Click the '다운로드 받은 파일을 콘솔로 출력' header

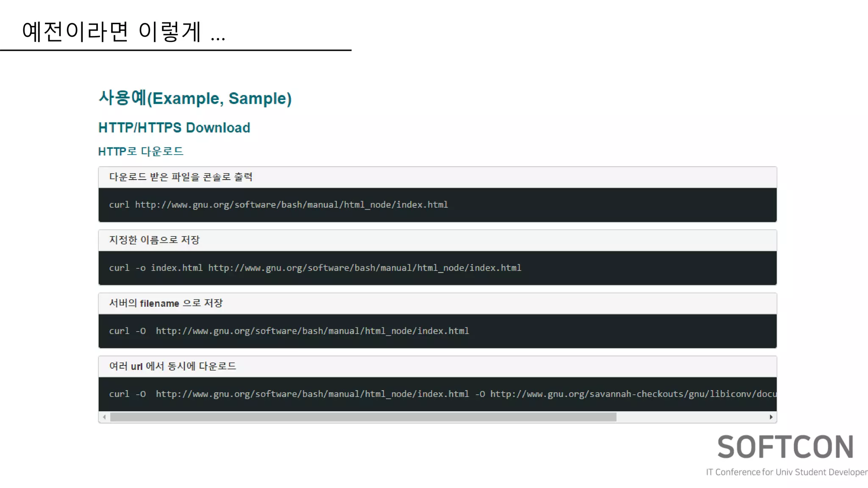tap(181, 177)
